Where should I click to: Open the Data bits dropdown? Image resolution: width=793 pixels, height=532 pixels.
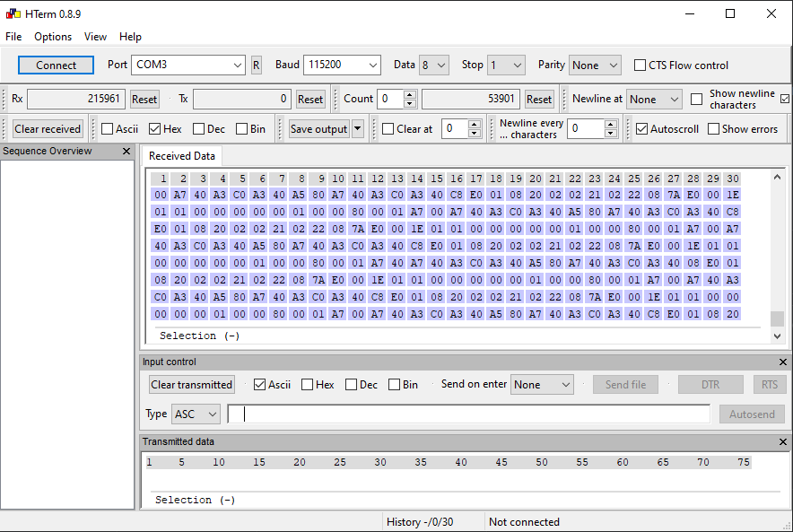(433, 65)
